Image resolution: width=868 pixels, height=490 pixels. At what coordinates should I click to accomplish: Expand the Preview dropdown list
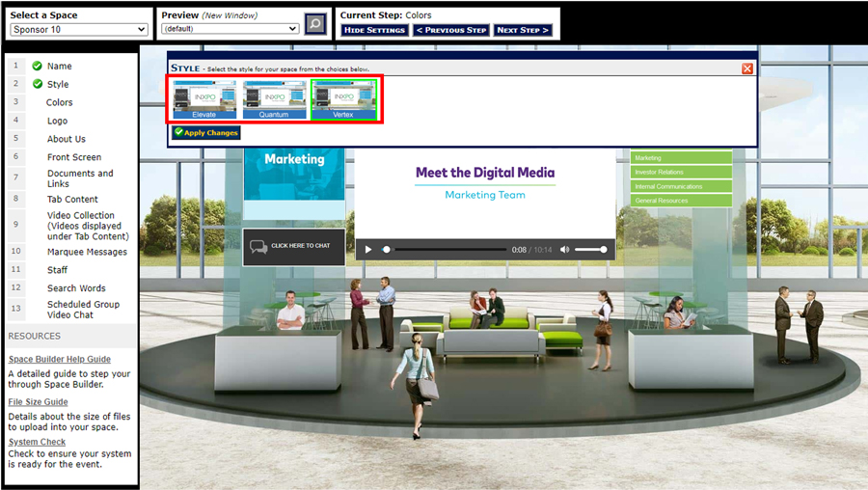(230, 29)
